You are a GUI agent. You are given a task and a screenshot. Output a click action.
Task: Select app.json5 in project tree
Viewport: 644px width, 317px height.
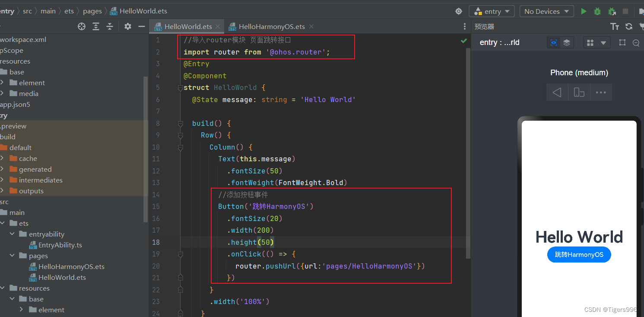(x=15, y=104)
